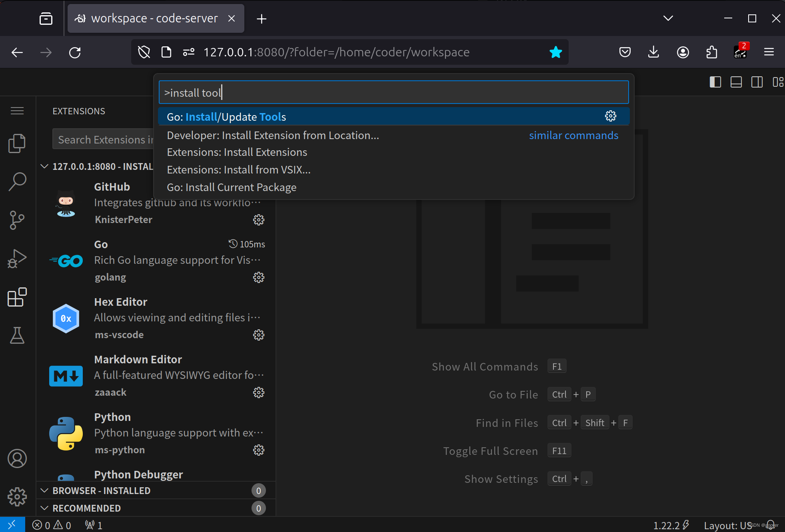The height and width of the screenshot is (532, 785).
Task: Select Extensions: Install Extensions command
Action: pos(394,152)
